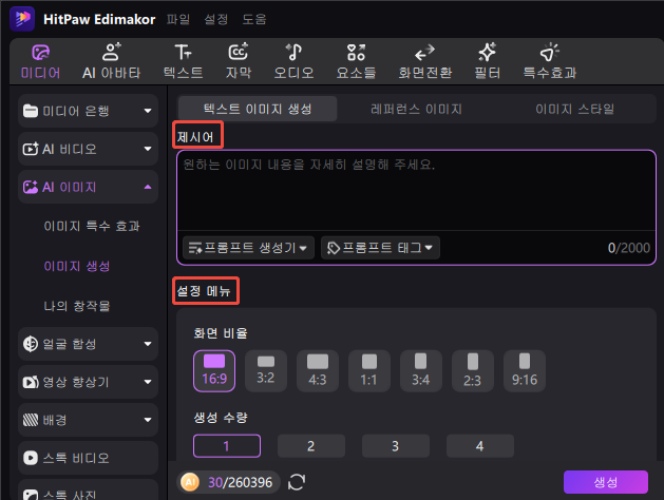Pick the 9:16 vertical aspect ratio
This screenshot has width=664, height=500.
(x=524, y=369)
